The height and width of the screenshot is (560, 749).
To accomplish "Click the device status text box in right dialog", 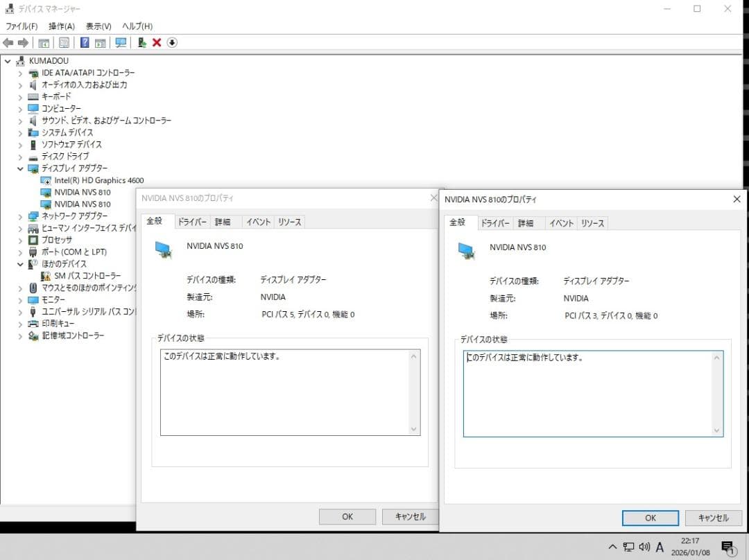I will click(x=593, y=394).
